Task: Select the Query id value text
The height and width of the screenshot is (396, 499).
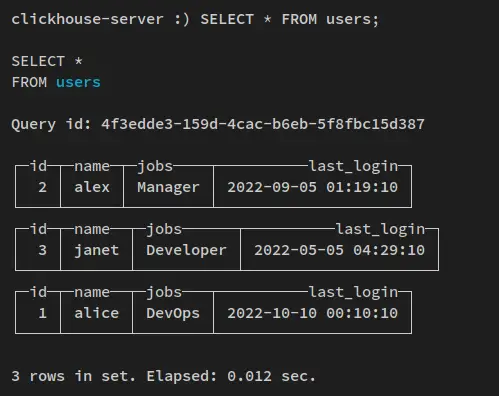Action: tap(263, 124)
